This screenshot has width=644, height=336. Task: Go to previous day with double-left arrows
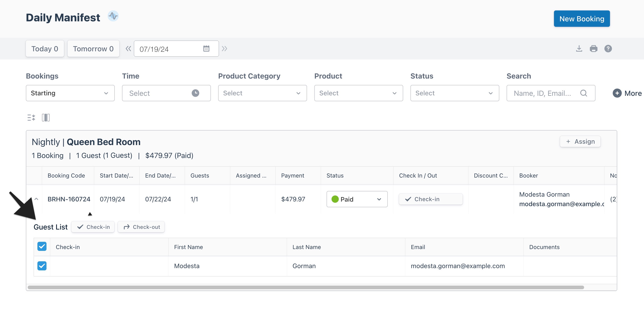pos(128,49)
